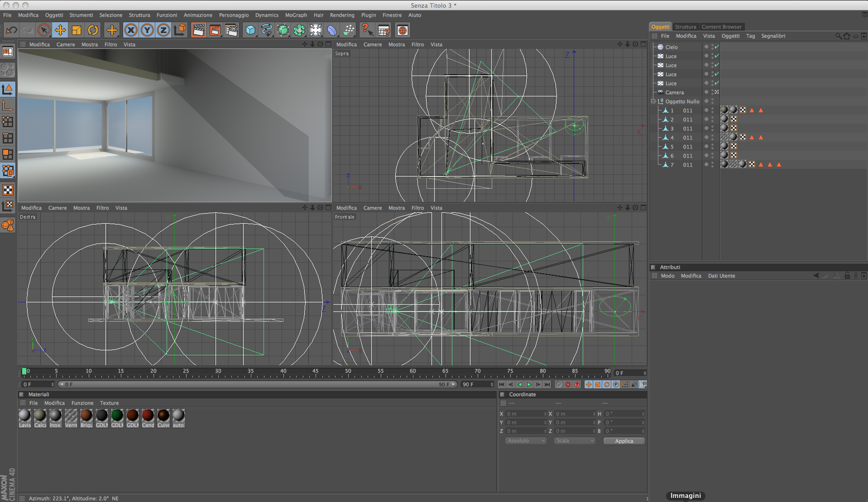Viewport: 868px width, 502px height.
Task: Open the Render Settings icon
Action: point(231,30)
